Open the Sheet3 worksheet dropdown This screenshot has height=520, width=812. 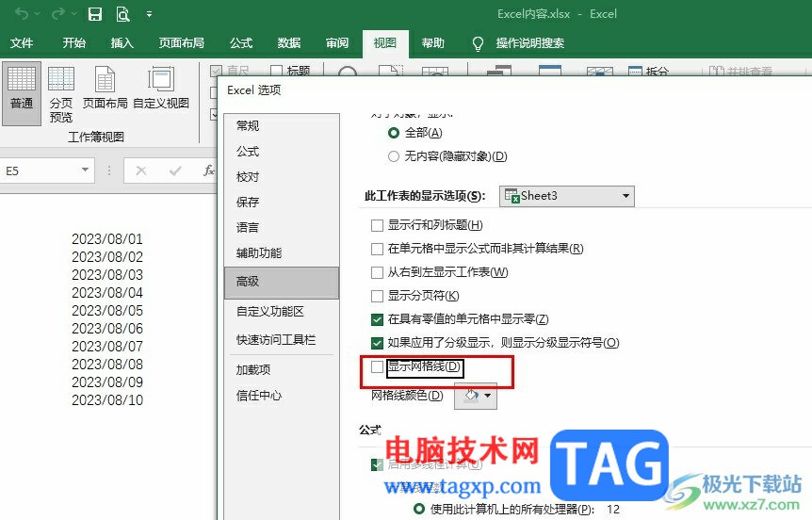(x=566, y=196)
